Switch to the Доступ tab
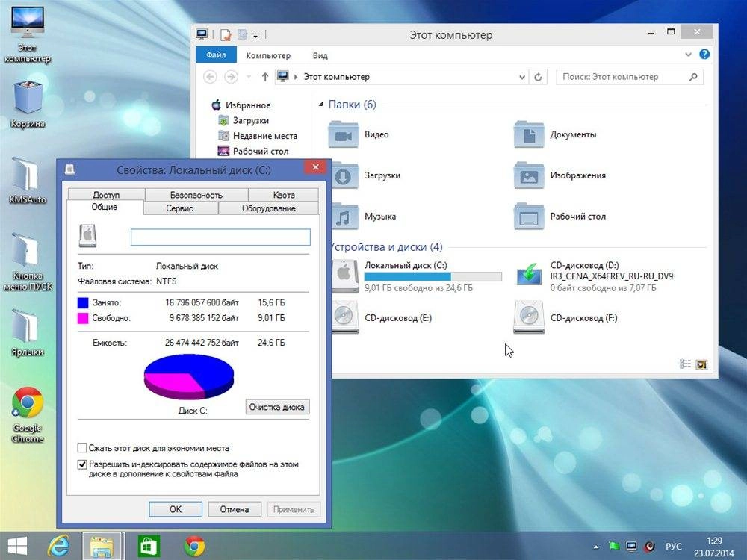The height and width of the screenshot is (560, 747). [x=106, y=195]
